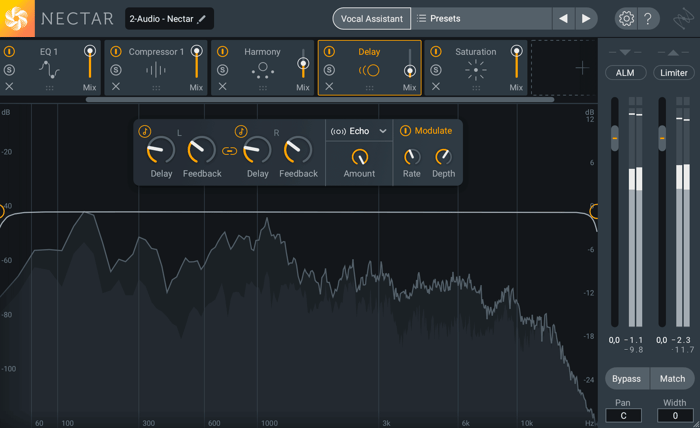Toggle the Bypass button

627,378
